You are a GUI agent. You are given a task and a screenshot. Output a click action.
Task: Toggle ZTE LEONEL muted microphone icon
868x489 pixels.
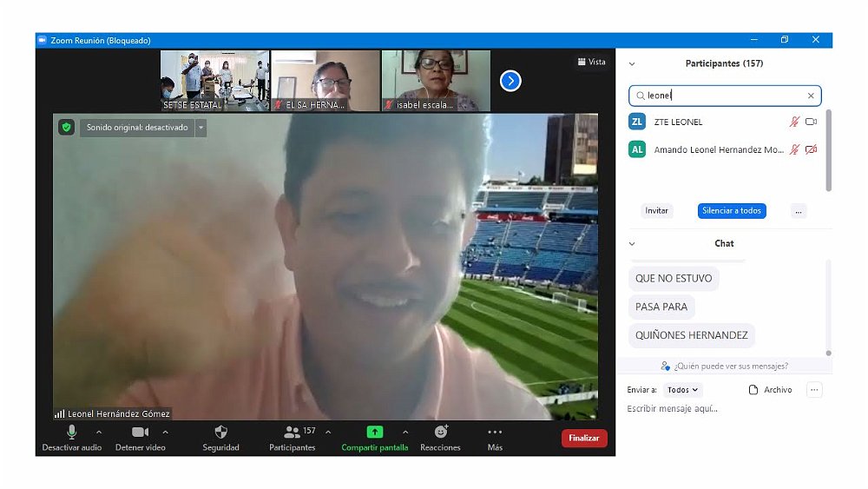coord(793,122)
